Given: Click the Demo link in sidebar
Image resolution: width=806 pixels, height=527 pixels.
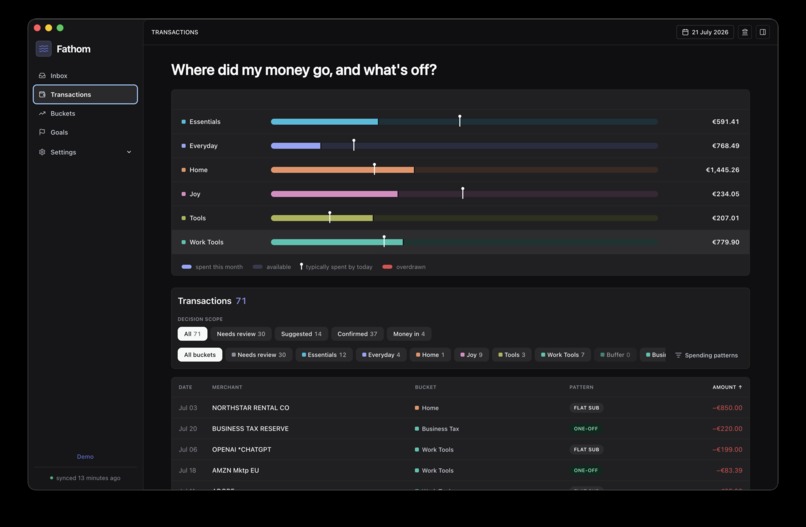Looking at the screenshot, I should point(85,457).
